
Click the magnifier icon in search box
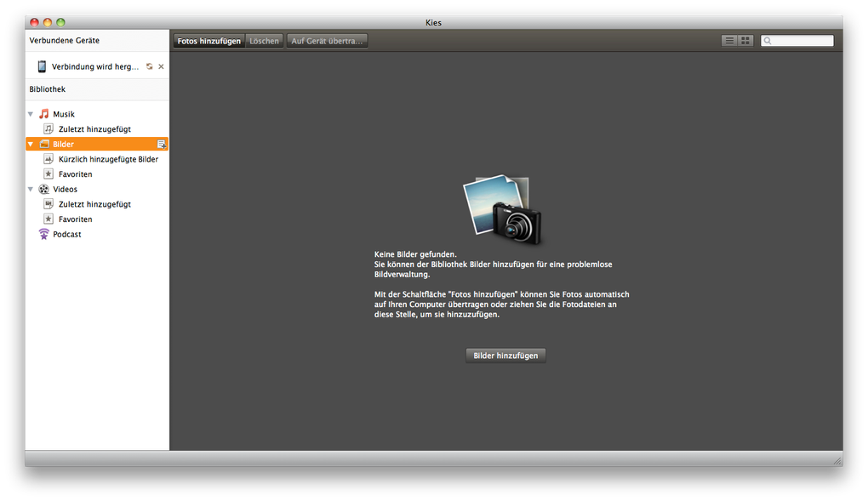[768, 41]
